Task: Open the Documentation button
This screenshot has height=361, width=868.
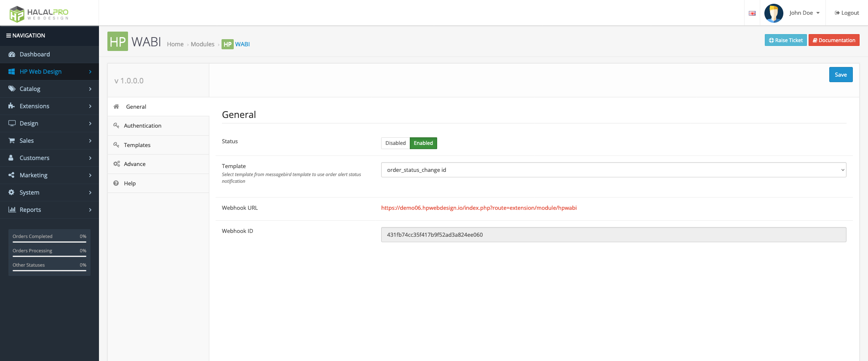Action: click(x=834, y=40)
